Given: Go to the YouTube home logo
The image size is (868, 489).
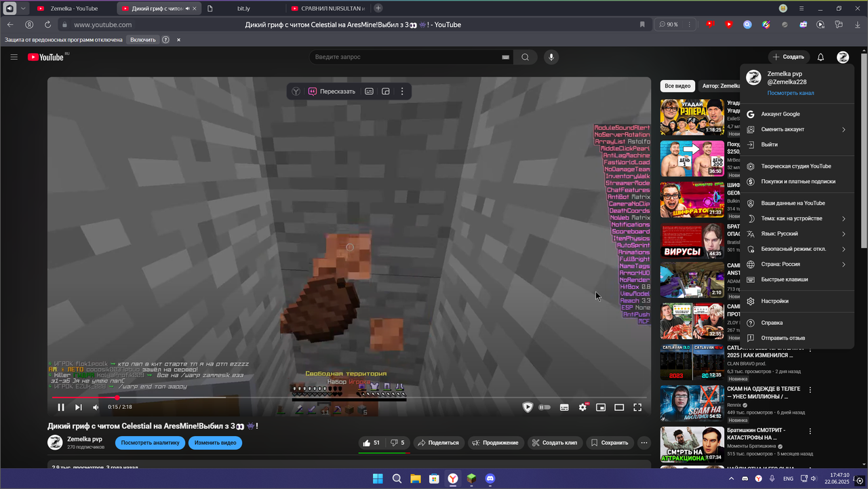Looking at the screenshot, I should (x=45, y=57).
